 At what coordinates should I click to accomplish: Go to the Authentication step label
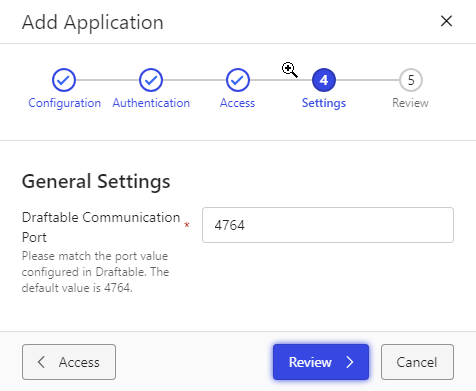(x=151, y=103)
